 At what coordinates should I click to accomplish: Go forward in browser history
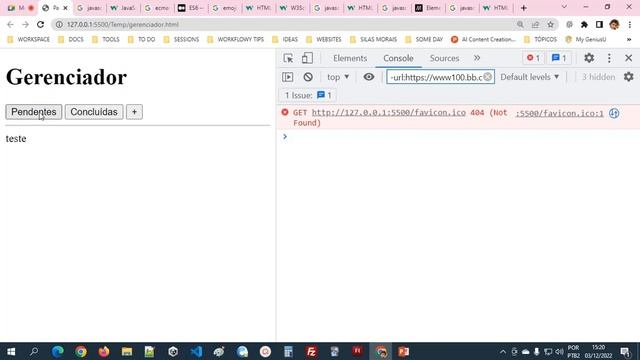coord(25,24)
